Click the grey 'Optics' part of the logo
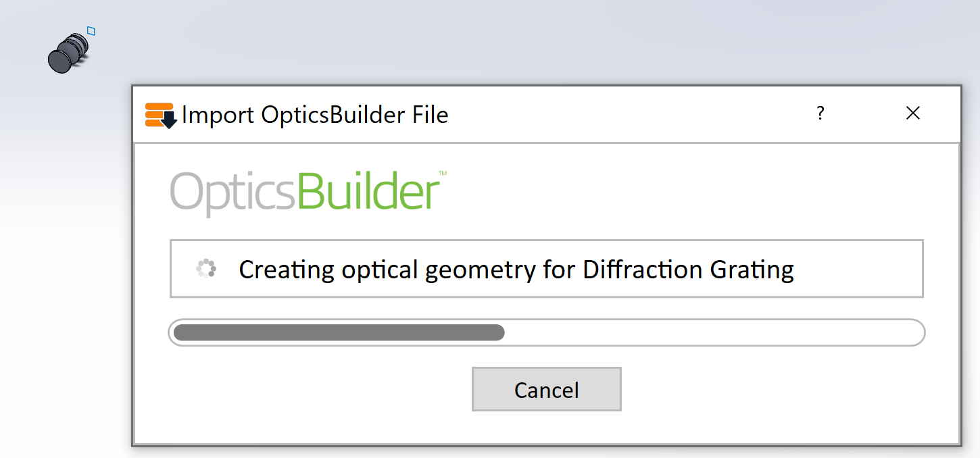980x458 pixels. 232,193
